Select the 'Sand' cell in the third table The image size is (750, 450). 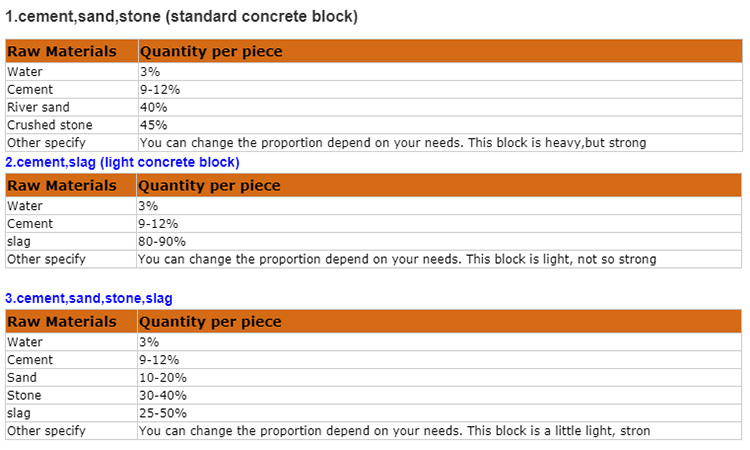coord(21,377)
